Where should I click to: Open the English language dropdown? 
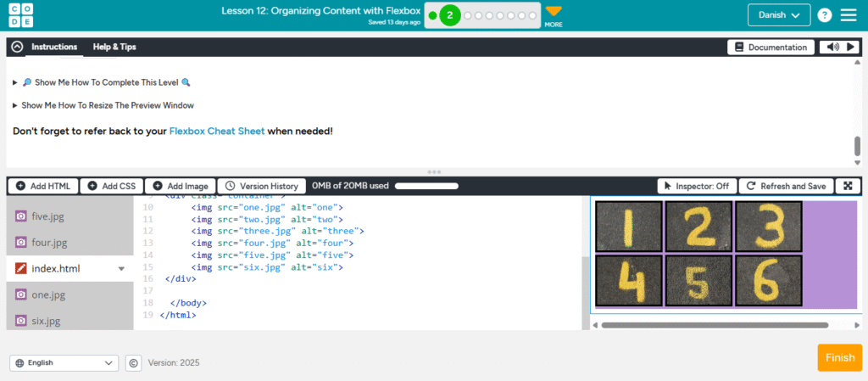coord(64,362)
